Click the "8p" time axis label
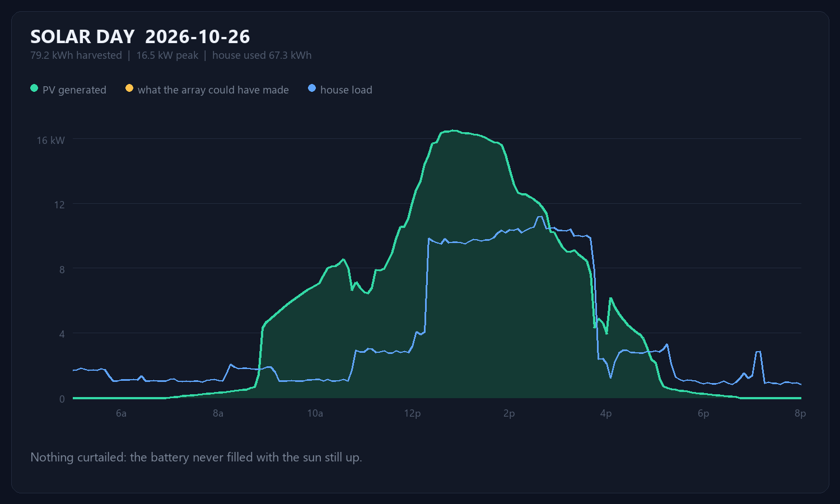Image resolution: width=840 pixels, height=504 pixels. [x=800, y=413]
